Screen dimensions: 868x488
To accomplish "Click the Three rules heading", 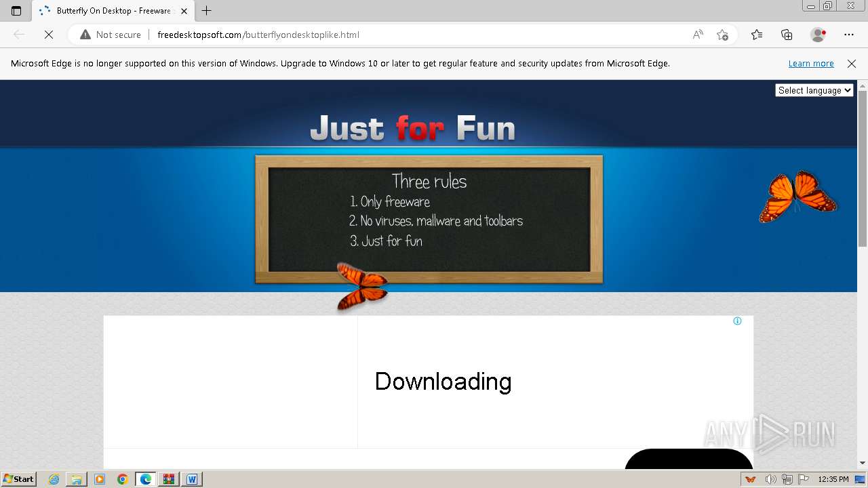I will pyautogui.click(x=429, y=181).
